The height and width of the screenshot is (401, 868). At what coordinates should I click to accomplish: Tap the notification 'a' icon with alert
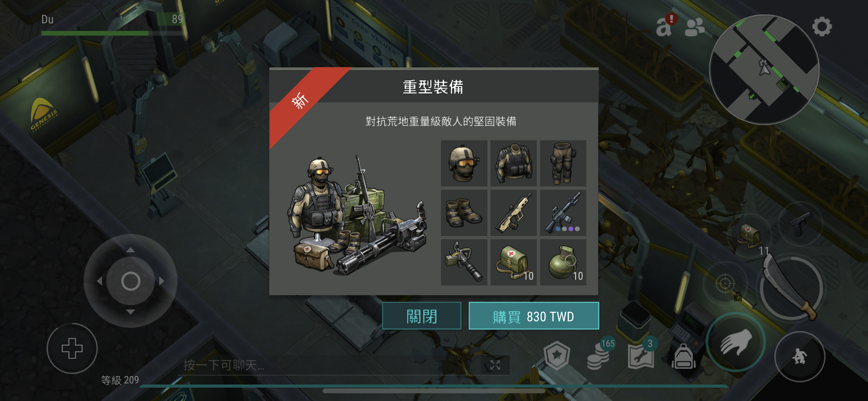point(665,25)
